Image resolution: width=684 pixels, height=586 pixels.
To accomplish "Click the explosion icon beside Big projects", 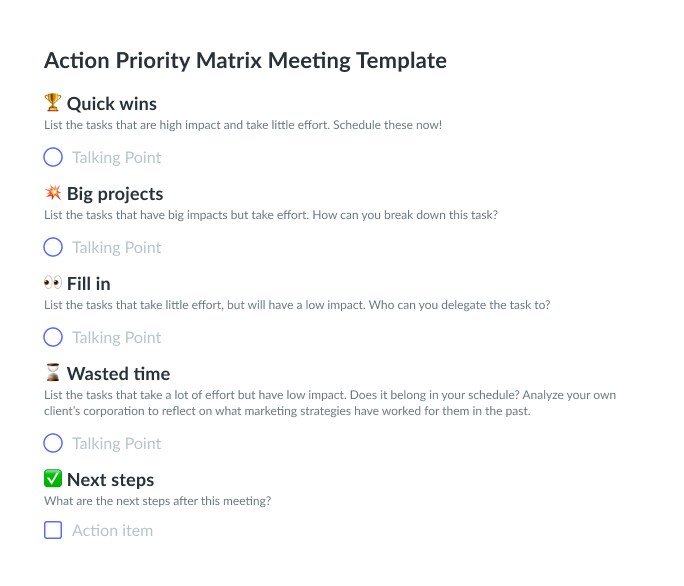I will (x=53, y=193).
